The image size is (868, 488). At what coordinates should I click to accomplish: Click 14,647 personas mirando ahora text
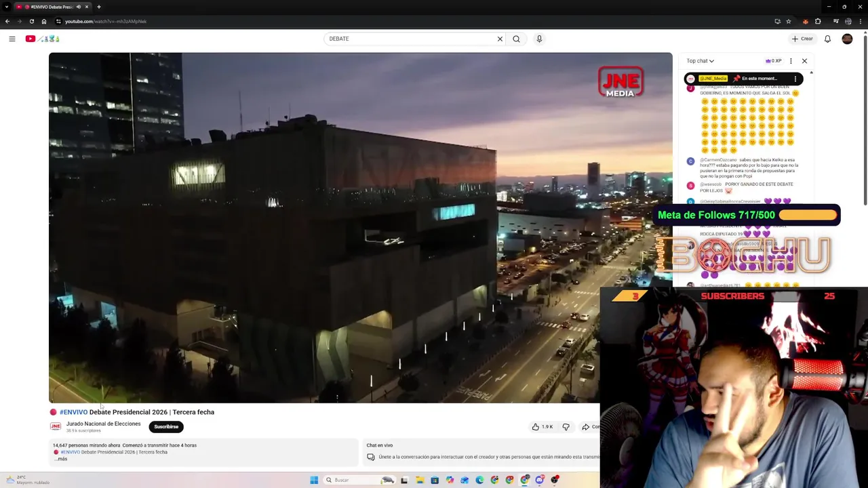tap(86, 445)
